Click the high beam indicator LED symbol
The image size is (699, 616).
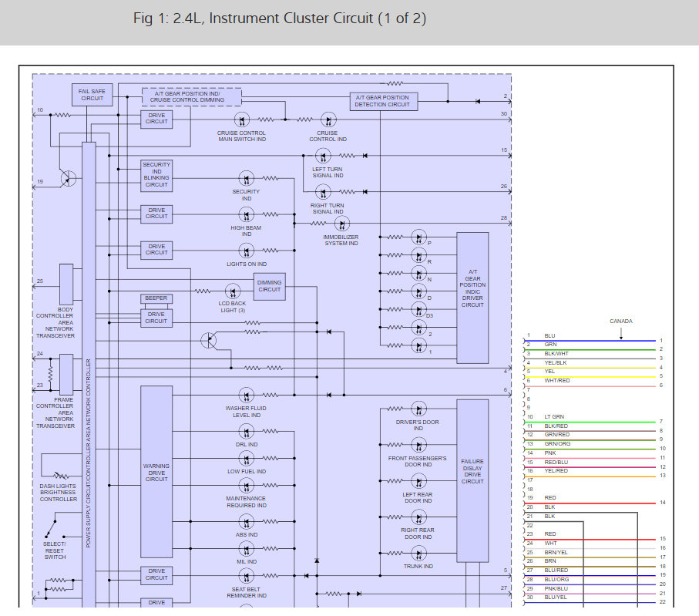point(246,216)
